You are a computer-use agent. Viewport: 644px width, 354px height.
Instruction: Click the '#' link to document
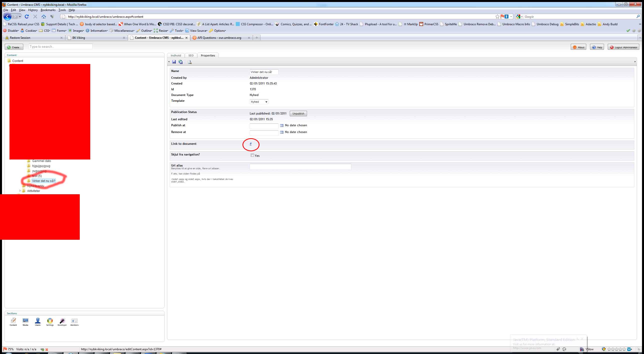(x=250, y=144)
